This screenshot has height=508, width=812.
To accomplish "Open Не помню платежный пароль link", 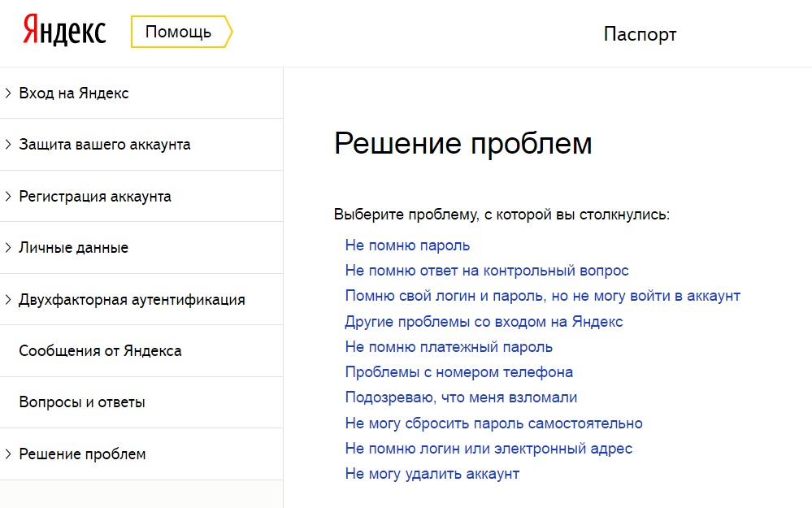I will coord(449,347).
